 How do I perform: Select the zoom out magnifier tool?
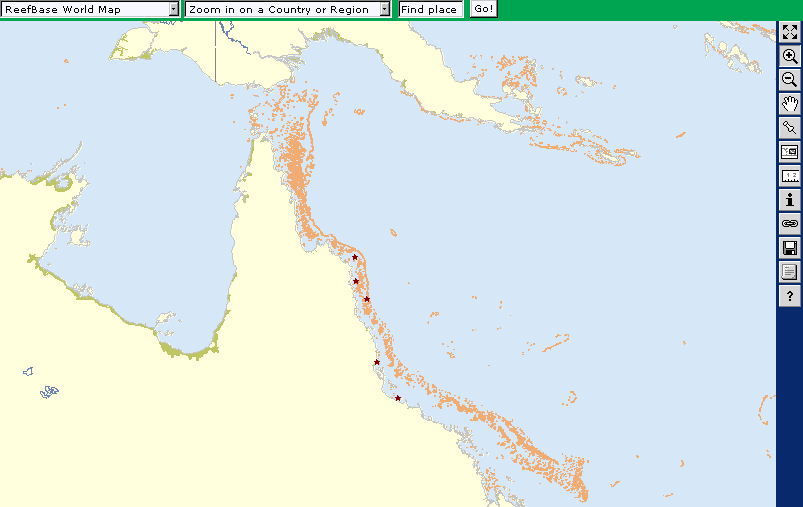[x=789, y=80]
